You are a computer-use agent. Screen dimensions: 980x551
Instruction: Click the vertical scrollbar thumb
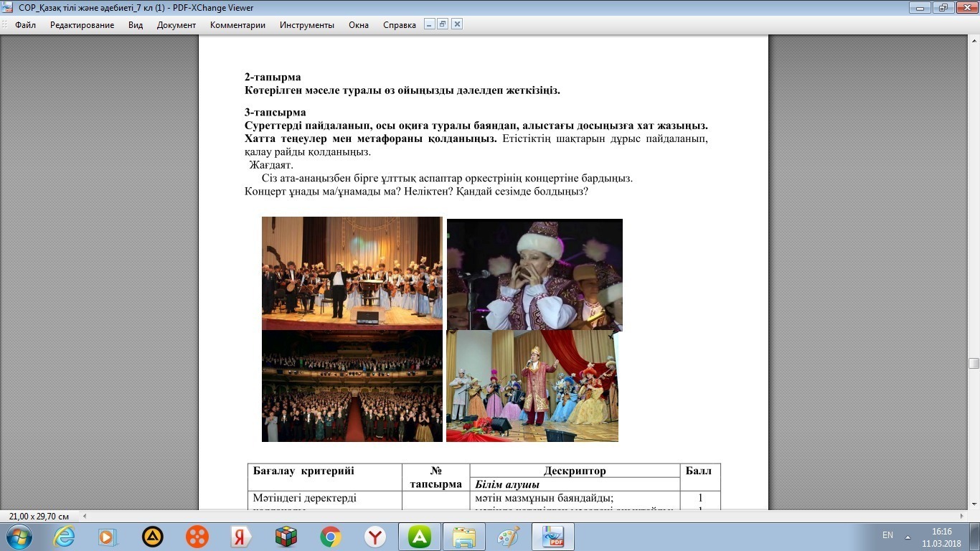[x=974, y=364]
